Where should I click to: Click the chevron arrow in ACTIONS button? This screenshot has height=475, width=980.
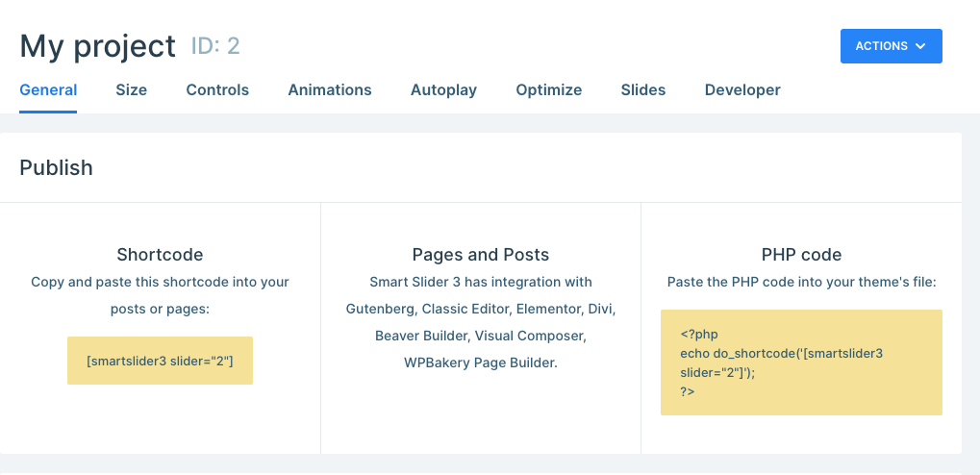pos(920,46)
